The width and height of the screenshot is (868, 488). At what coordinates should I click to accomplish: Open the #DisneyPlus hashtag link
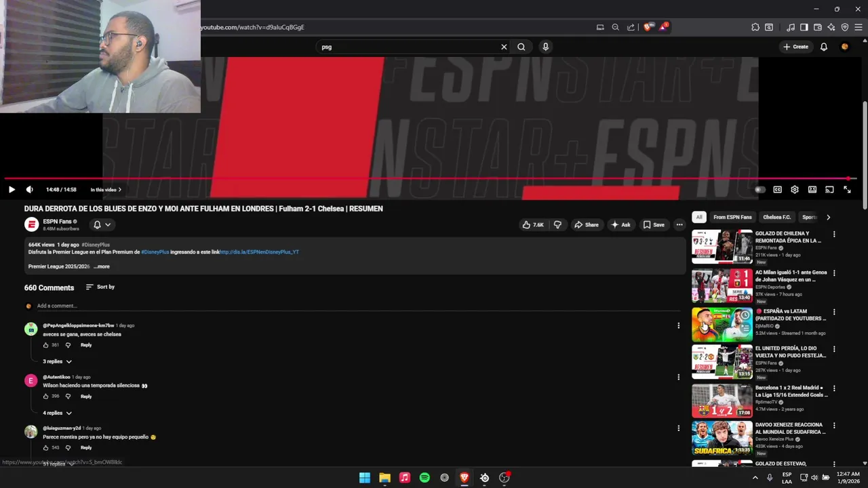tap(155, 252)
